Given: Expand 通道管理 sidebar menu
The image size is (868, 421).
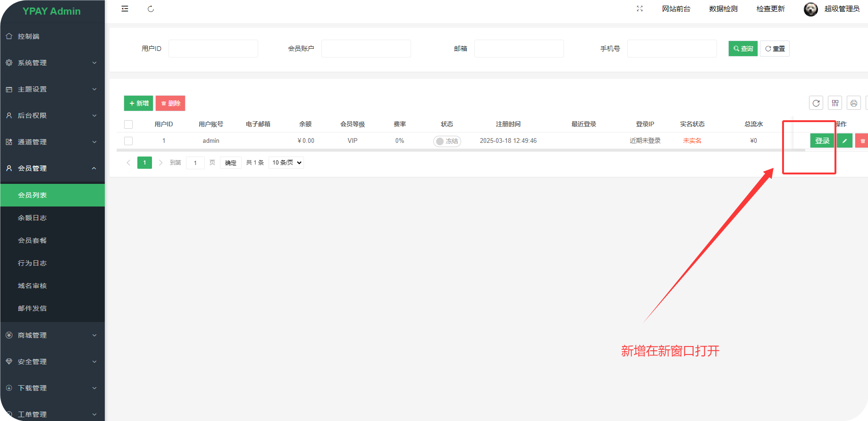Looking at the screenshot, I should coord(52,142).
